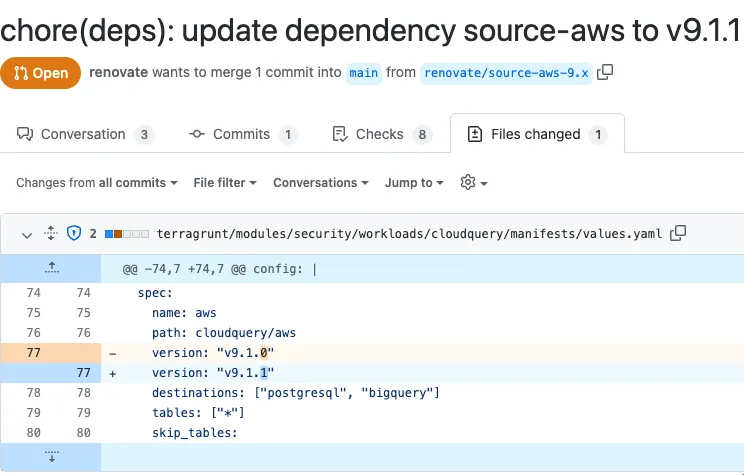Open 'Changes from all commits' dropdown
The width and height of the screenshot is (744, 475).
pos(97,183)
